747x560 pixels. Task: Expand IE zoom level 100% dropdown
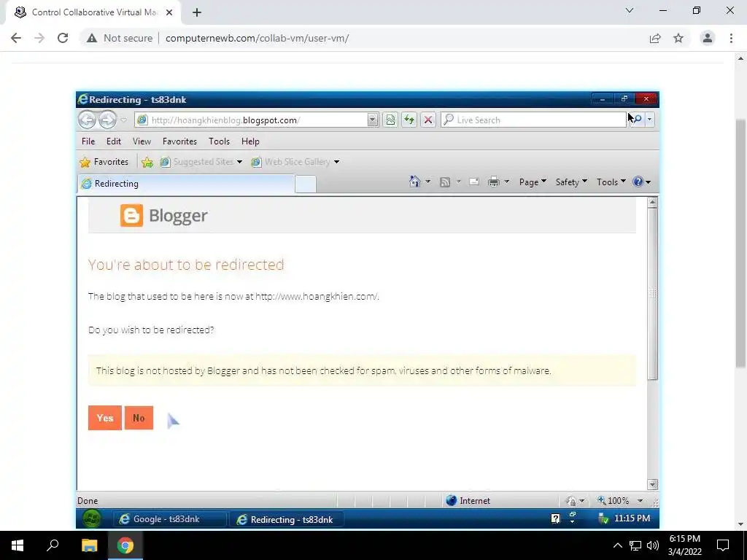pos(640,500)
